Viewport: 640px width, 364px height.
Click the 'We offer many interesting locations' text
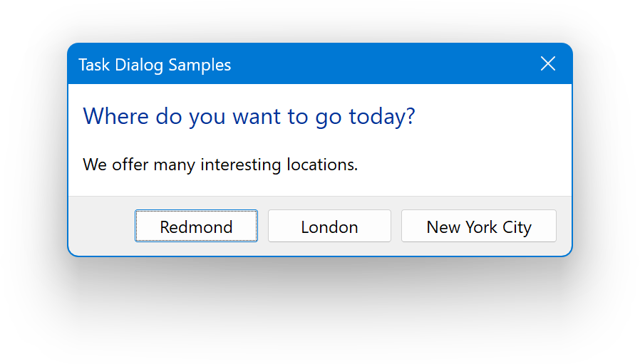(220, 165)
